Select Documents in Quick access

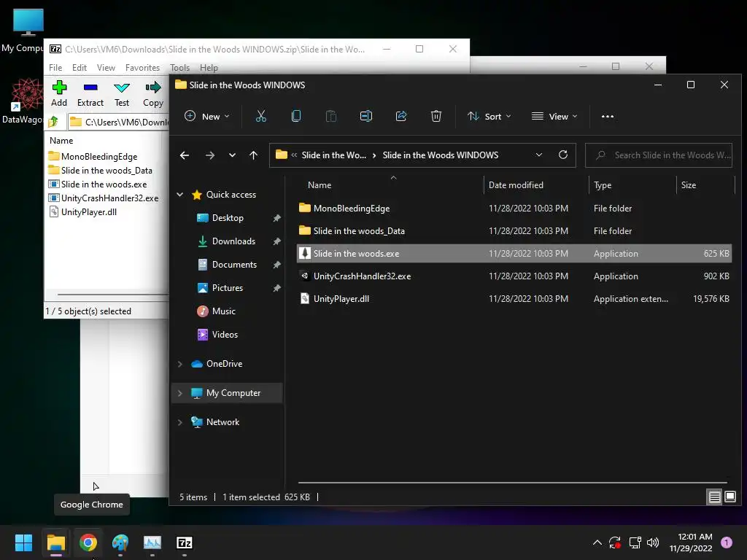234,264
